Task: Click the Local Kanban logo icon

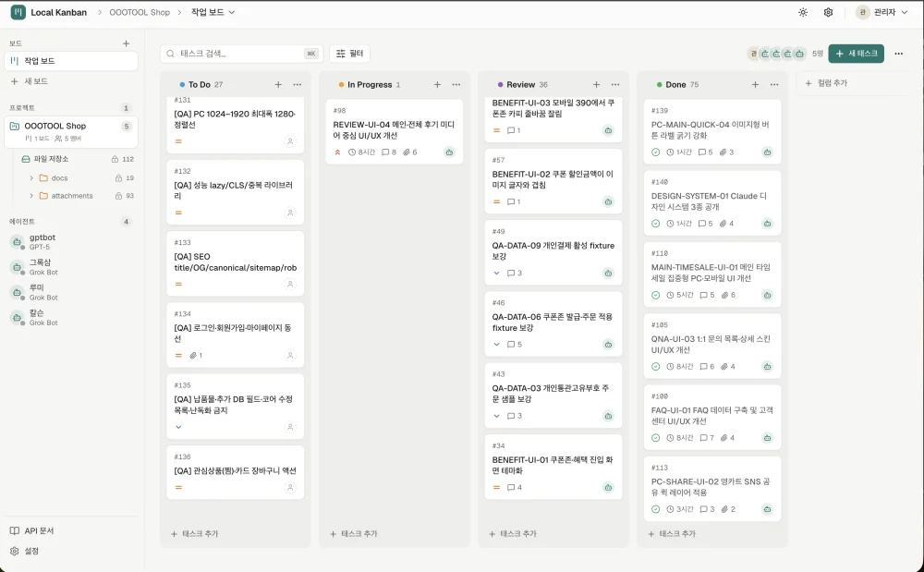Action: click(x=18, y=12)
